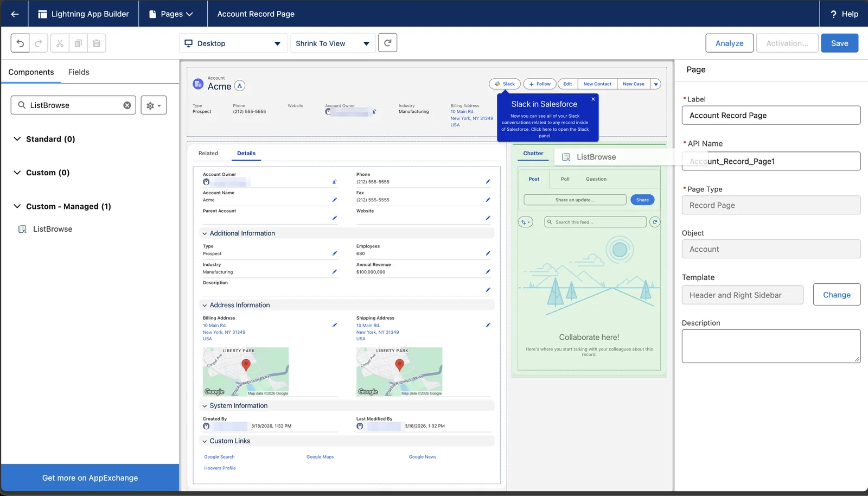Click the back arrow in header
The image size is (868, 496).
point(15,14)
